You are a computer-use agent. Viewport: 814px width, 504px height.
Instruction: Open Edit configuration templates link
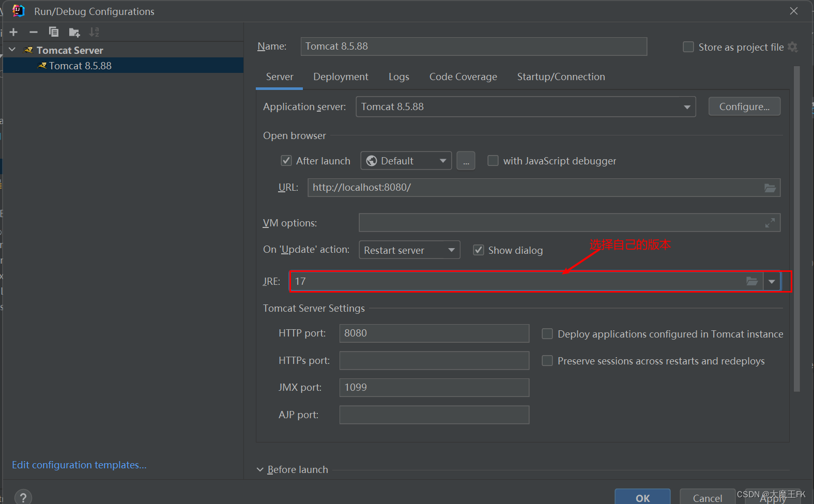coord(79,465)
